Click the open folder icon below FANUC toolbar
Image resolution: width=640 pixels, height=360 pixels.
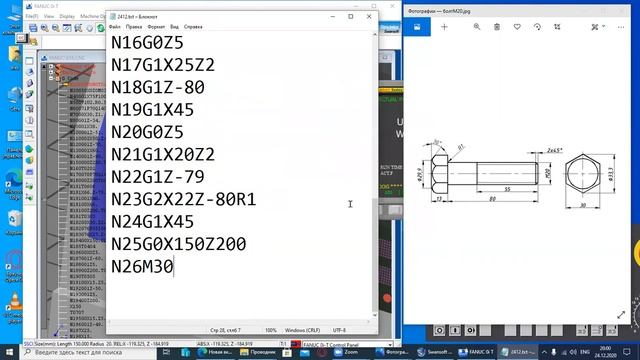coord(33,41)
